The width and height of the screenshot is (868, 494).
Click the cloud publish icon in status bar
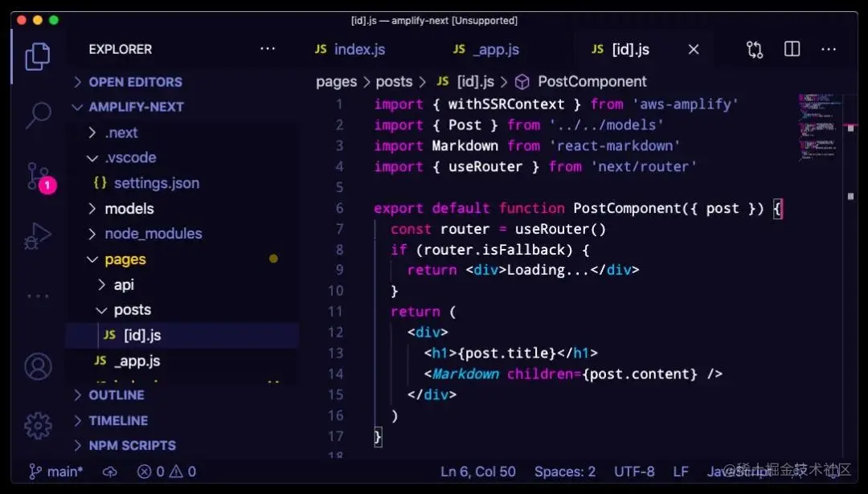tap(110, 472)
